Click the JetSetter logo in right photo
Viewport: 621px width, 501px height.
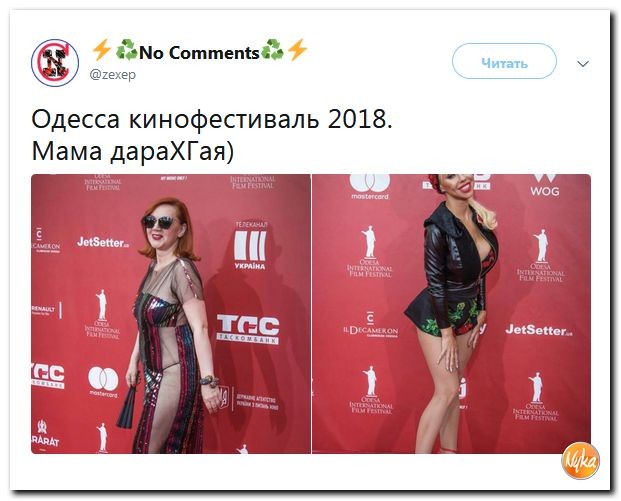tap(538, 330)
